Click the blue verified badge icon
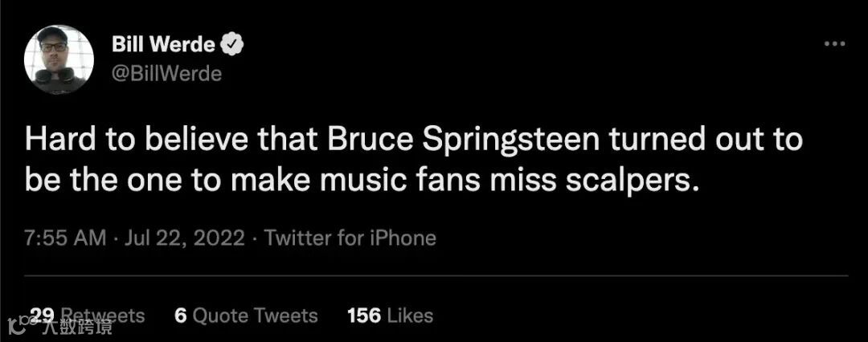Viewport: 868px width, 342px height. (233, 45)
